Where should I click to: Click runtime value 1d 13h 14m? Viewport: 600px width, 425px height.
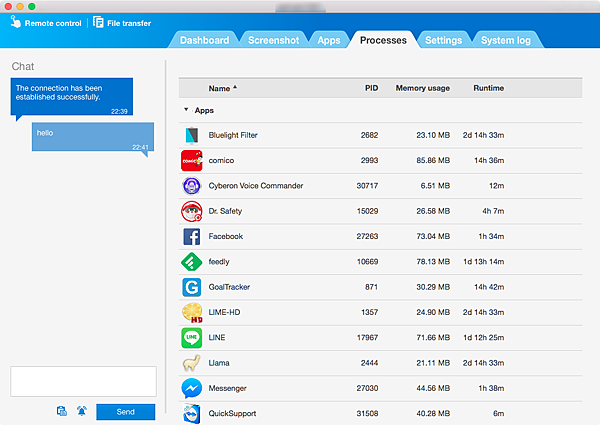tap(483, 262)
